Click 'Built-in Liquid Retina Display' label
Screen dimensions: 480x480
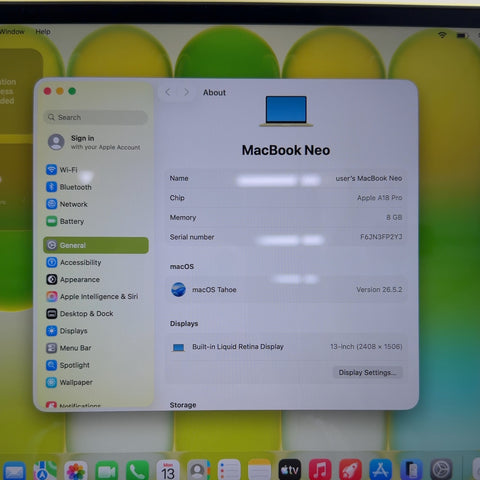tap(238, 347)
